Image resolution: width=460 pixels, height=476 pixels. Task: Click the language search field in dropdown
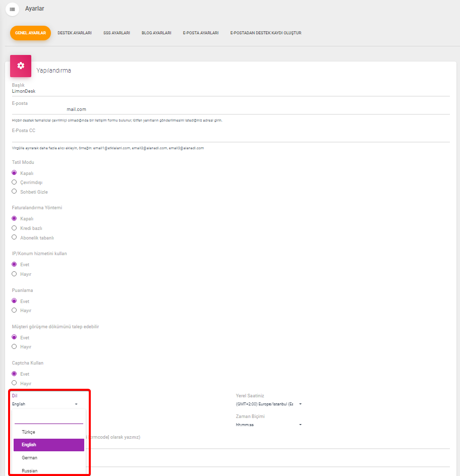pos(49,418)
